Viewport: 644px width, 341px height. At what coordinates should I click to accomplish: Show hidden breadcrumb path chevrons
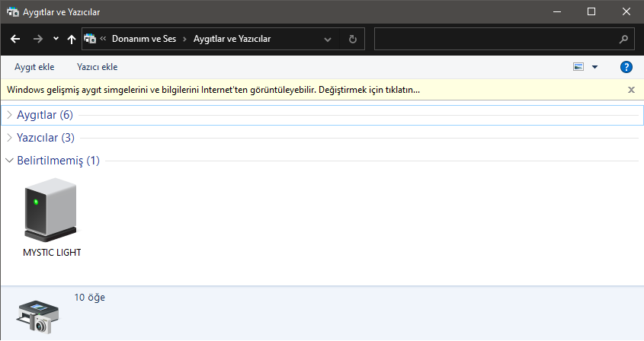pos(103,39)
